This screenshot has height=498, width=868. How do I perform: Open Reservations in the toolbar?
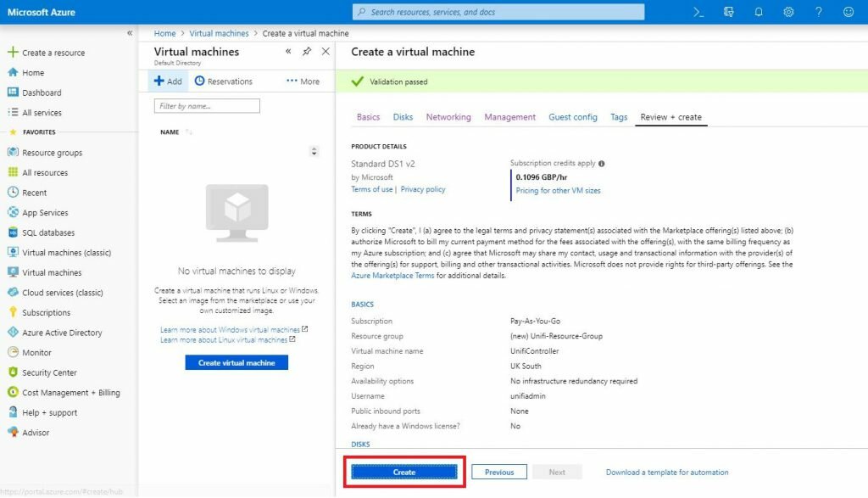pyautogui.click(x=224, y=81)
